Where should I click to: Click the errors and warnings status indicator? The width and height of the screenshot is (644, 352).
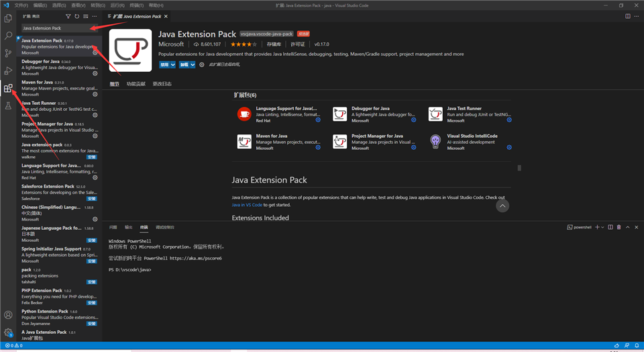(x=13, y=345)
